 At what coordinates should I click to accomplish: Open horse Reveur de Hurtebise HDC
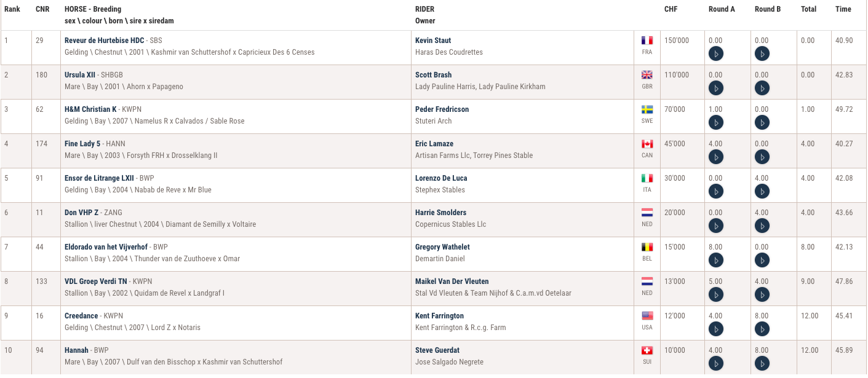[x=105, y=41]
